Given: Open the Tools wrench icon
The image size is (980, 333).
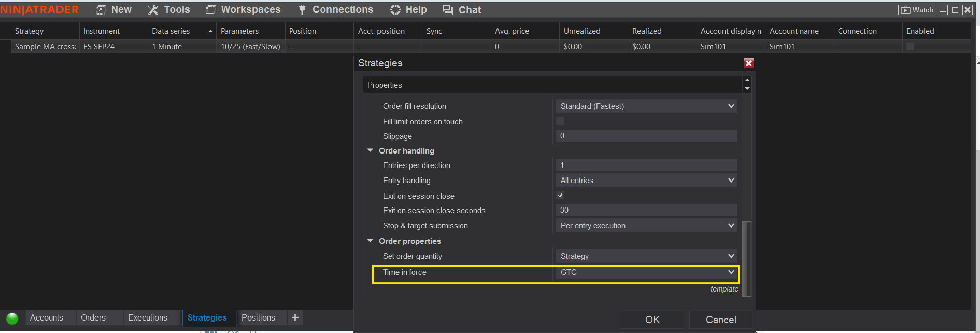Looking at the screenshot, I should coord(153,10).
